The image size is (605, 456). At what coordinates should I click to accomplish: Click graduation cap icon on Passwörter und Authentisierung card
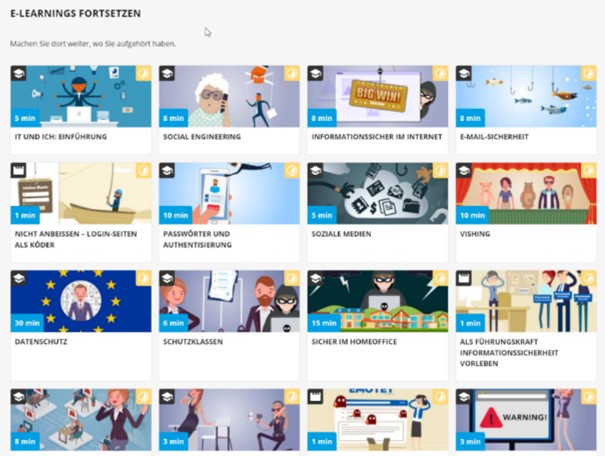click(167, 170)
